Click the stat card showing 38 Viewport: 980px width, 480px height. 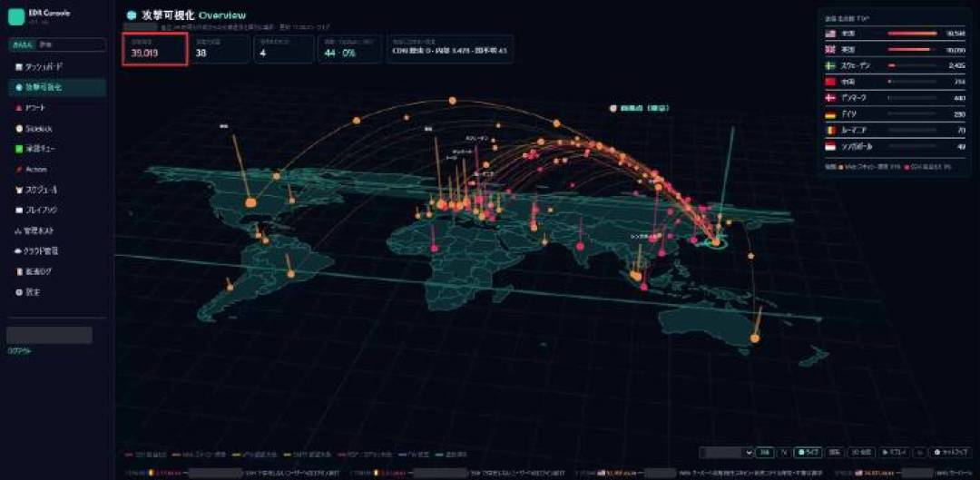pos(220,49)
